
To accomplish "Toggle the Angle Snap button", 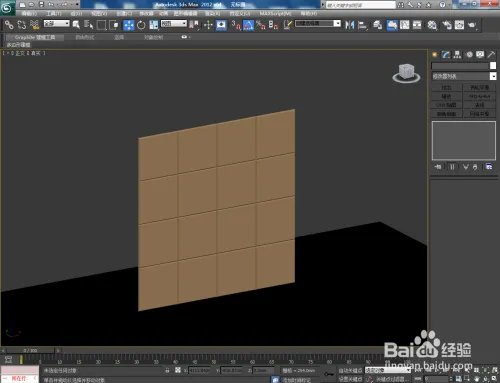I will [248, 25].
